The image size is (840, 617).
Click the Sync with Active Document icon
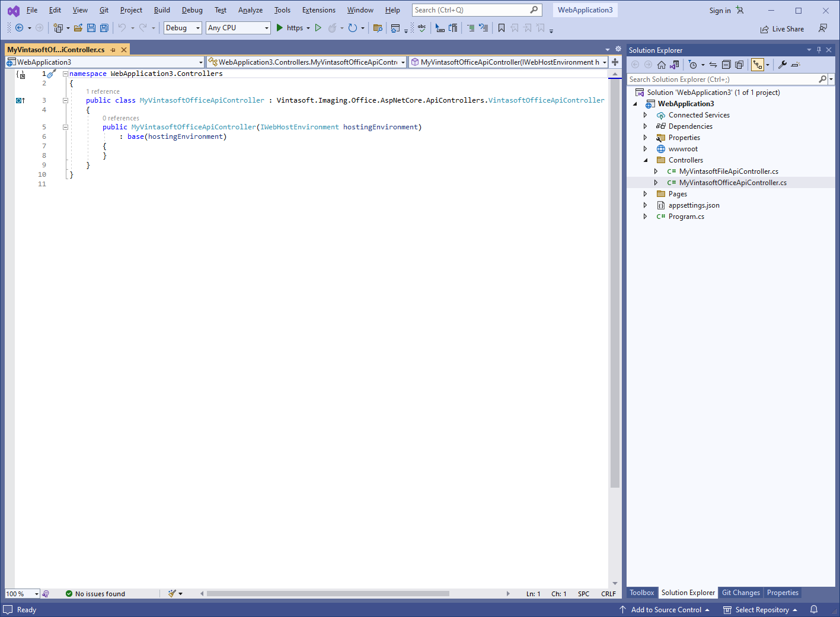(713, 65)
